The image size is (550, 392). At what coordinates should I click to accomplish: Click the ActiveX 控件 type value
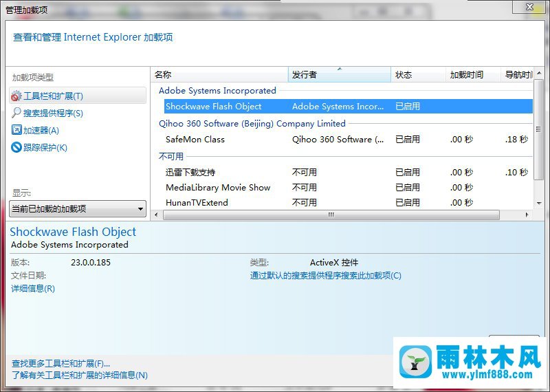[334, 262]
